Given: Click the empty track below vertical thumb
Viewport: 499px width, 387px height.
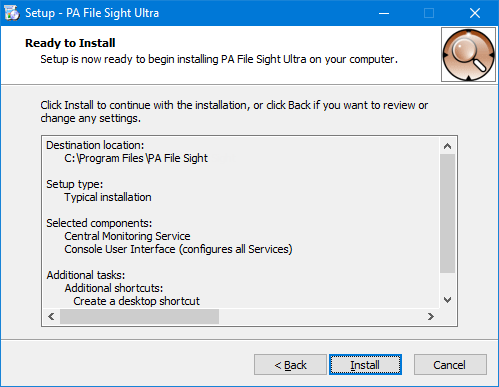Looking at the screenshot, I should pos(448,282).
